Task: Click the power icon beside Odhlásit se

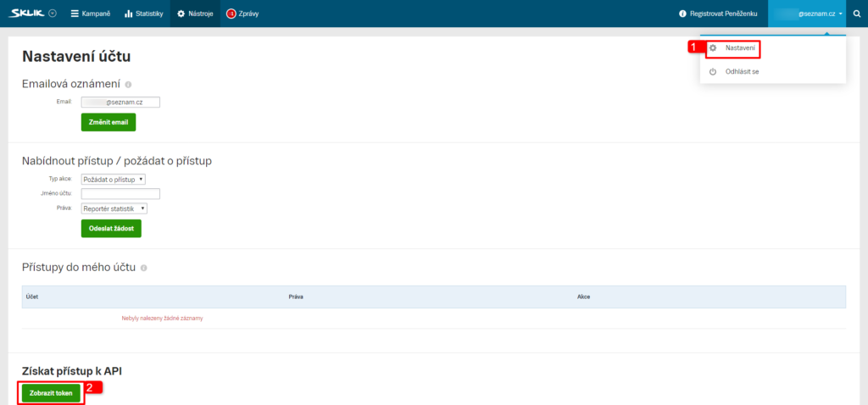Action: click(x=713, y=71)
